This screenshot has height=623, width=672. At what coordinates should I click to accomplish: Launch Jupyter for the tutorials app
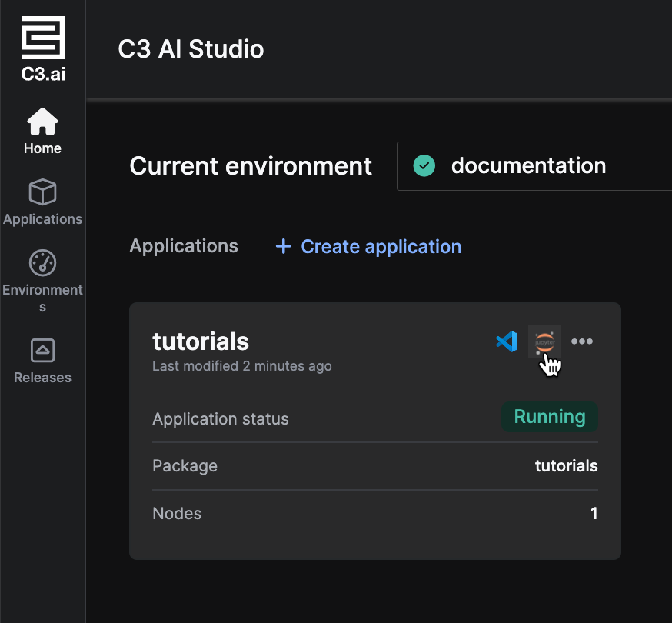[544, 341]
